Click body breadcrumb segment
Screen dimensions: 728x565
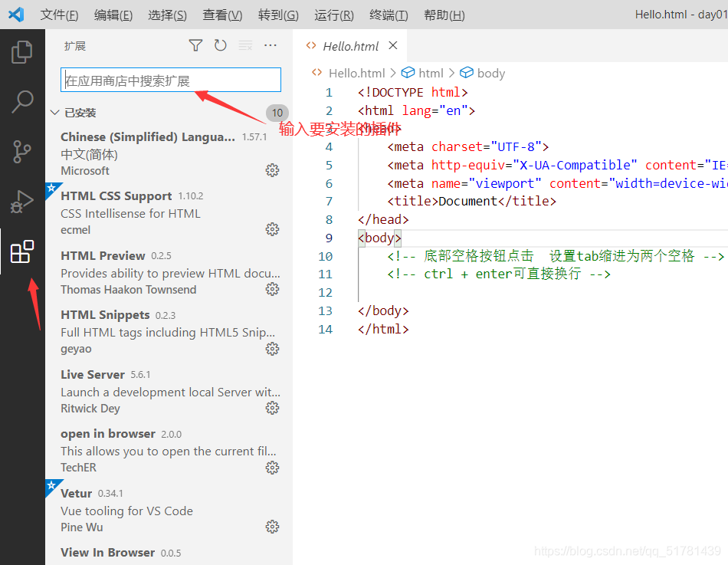[490, 74]
